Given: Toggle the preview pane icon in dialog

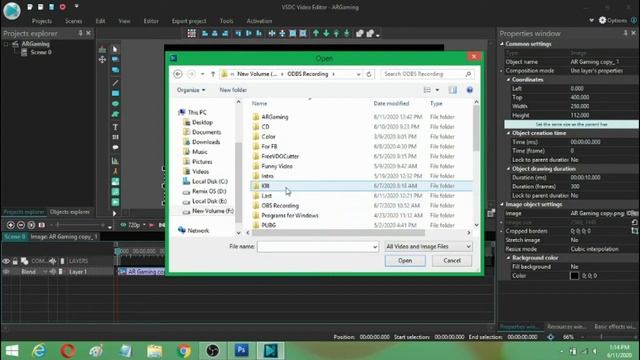Looking at the screenshot, I should tap(453, 90).
